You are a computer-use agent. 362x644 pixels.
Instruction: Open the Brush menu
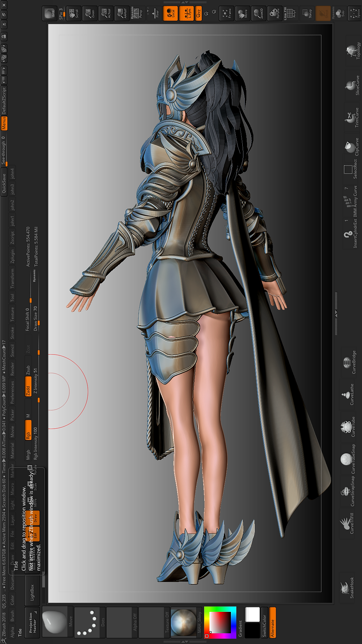[x=12, y=616]
